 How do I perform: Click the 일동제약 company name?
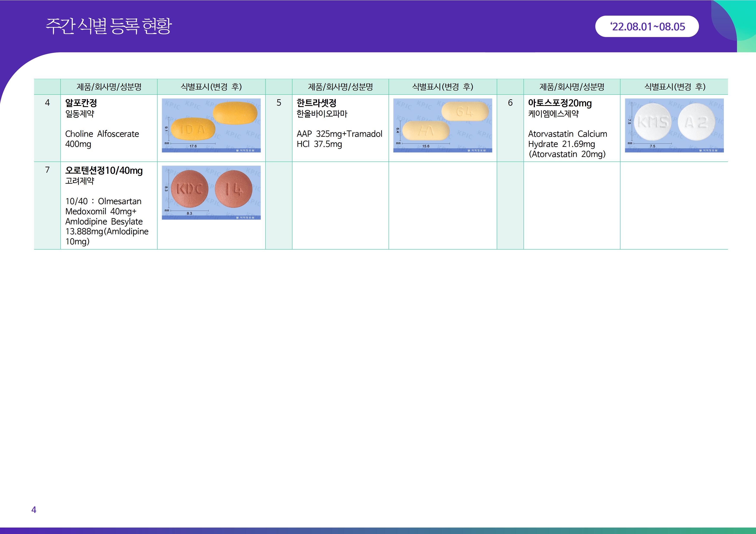[80, 114]
